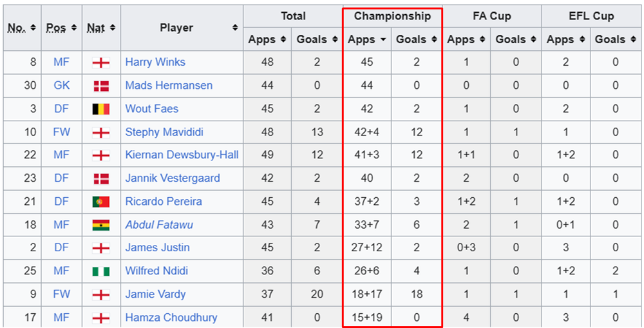644x328 pixels.
Task: Click Belgium flag next to Wout Faes
Action: click(101, 109)
